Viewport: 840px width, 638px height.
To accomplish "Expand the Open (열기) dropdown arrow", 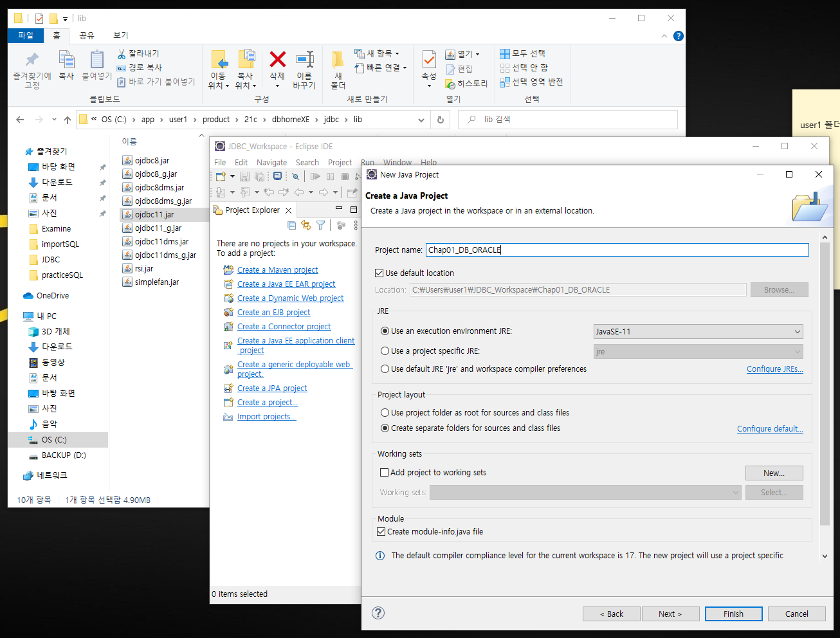I will point(477,54).
